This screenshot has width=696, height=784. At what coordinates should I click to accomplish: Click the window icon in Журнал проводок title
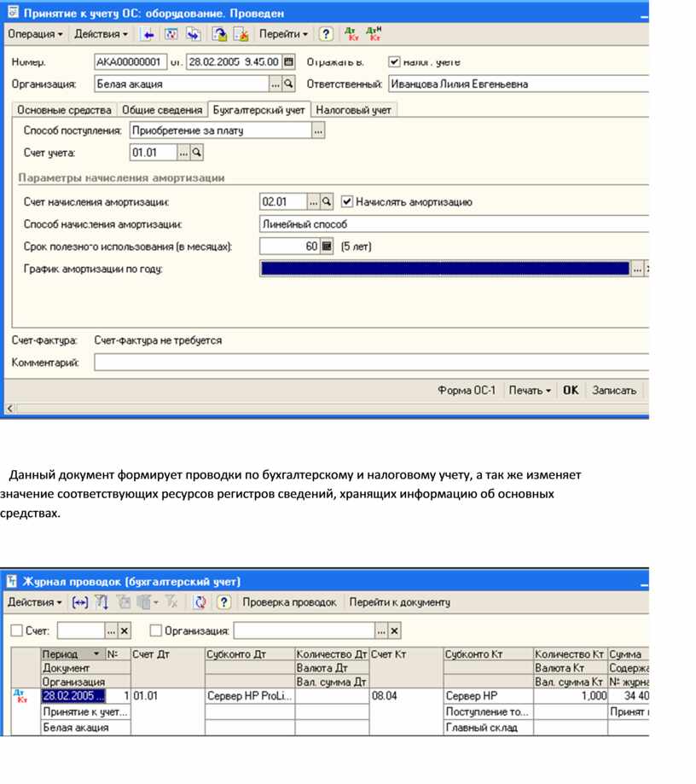tap(12, 582)
